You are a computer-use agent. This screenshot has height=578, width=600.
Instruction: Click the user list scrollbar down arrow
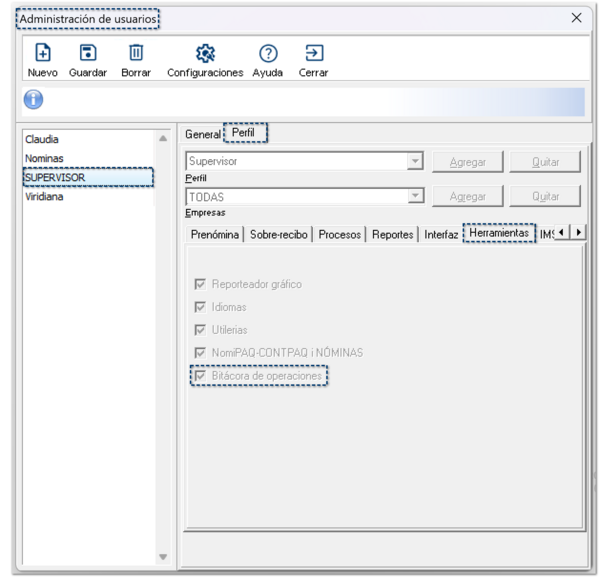click(x=163, y=557)
